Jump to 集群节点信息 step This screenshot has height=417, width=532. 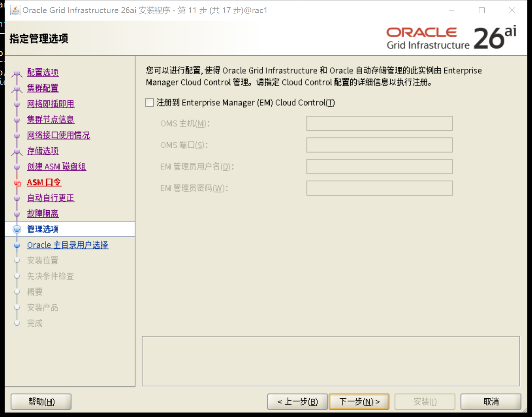click(51, 119)
